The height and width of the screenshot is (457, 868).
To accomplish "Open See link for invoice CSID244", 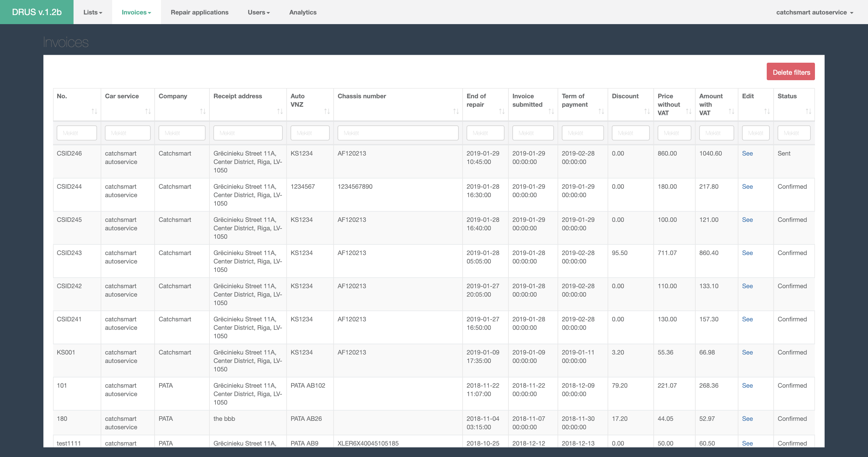I will click(x=747, y=186).
